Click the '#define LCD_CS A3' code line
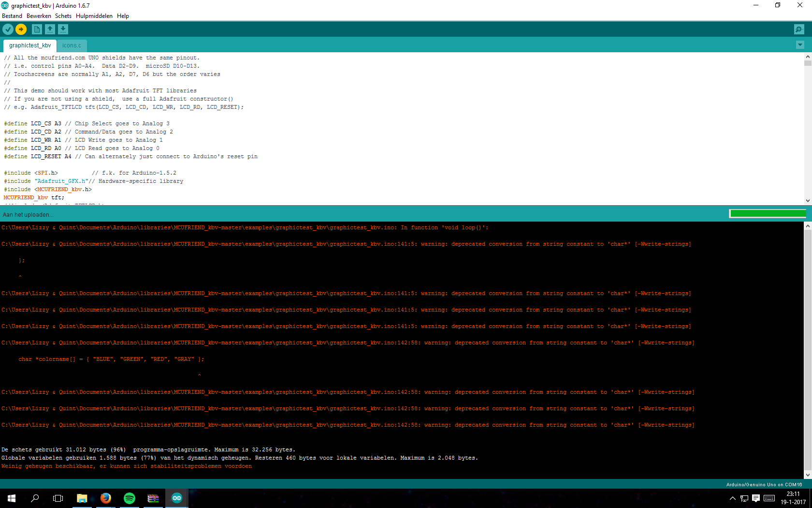This screenshot has width=812, height=508. 87,123
